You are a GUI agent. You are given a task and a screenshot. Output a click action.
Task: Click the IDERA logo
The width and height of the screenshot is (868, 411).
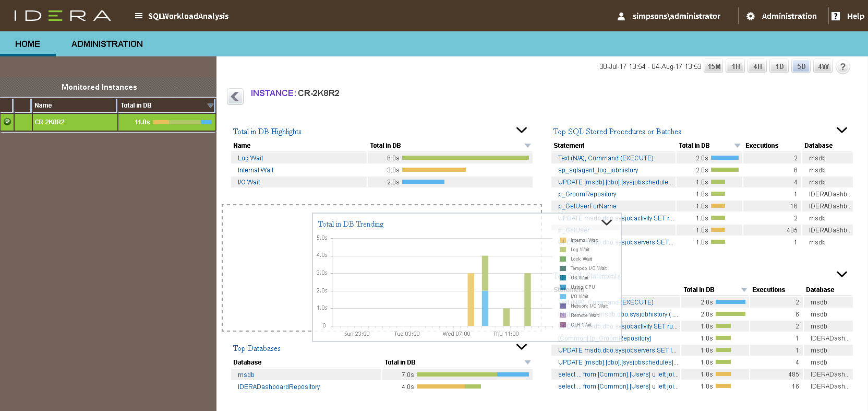(x=63, y=16)
